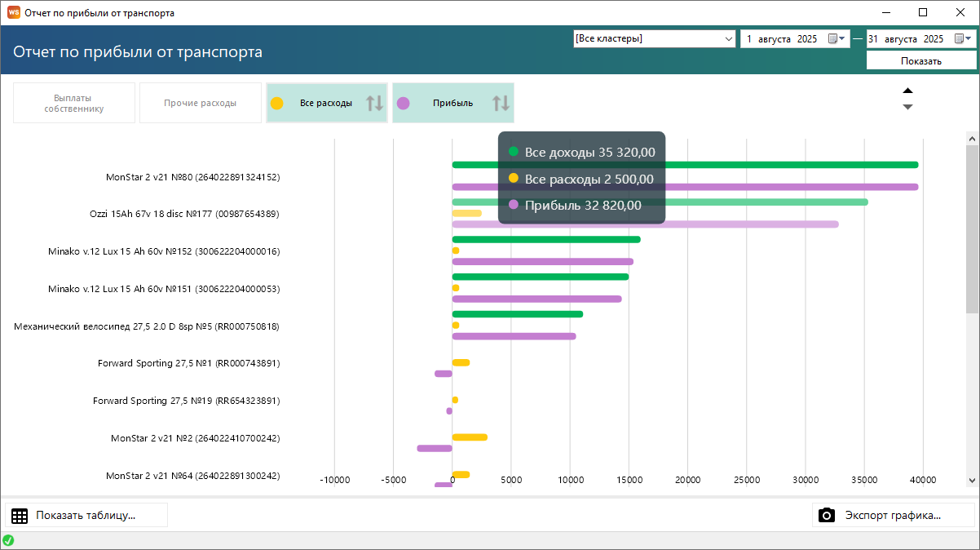980x550 pixels.
Task: Toggle the Выплаты собственнику series
Action: click(74, 103)
